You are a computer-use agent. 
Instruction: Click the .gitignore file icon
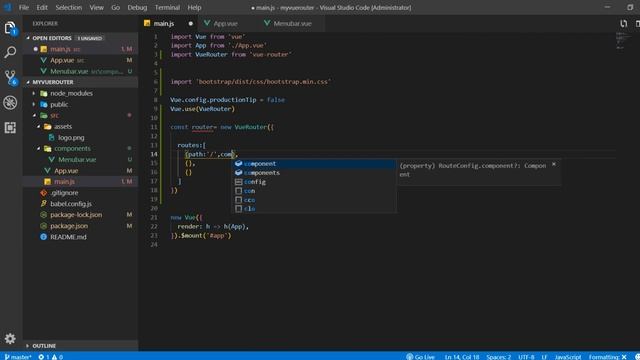pos(44,193)
